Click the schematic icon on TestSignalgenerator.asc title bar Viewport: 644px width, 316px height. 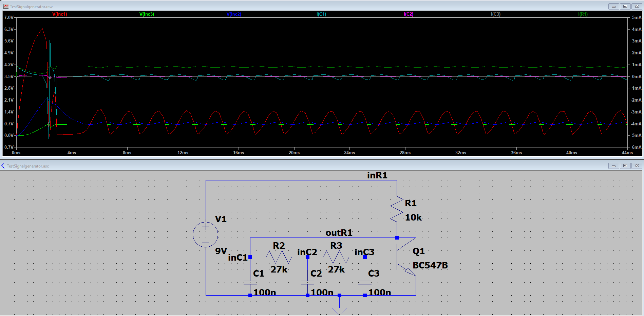[3, 166]
